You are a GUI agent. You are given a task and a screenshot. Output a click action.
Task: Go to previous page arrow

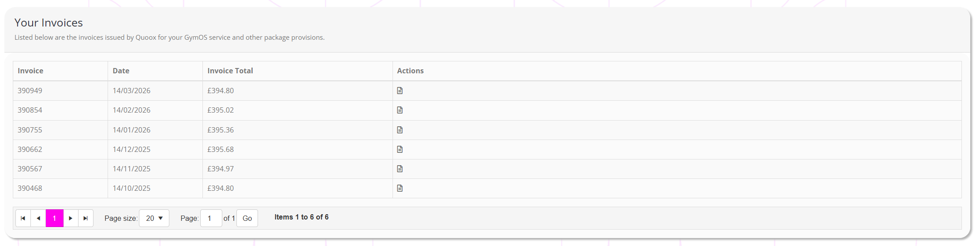point(38,218)
